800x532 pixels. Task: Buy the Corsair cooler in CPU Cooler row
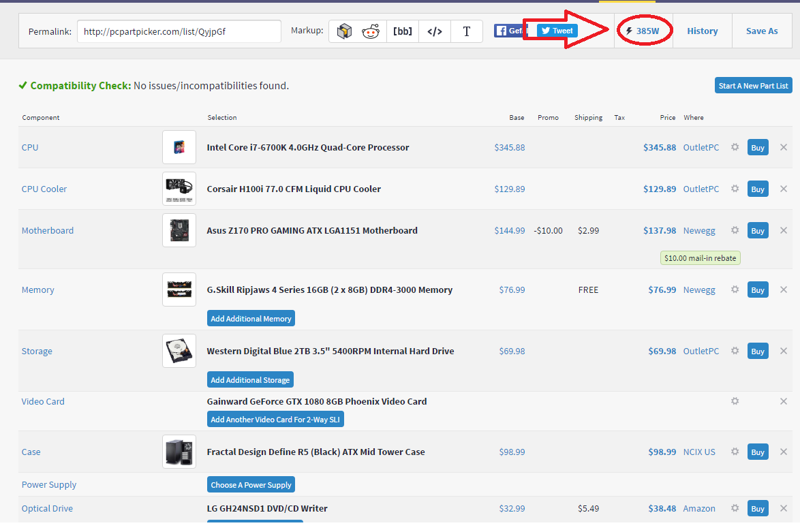[758, 189]
